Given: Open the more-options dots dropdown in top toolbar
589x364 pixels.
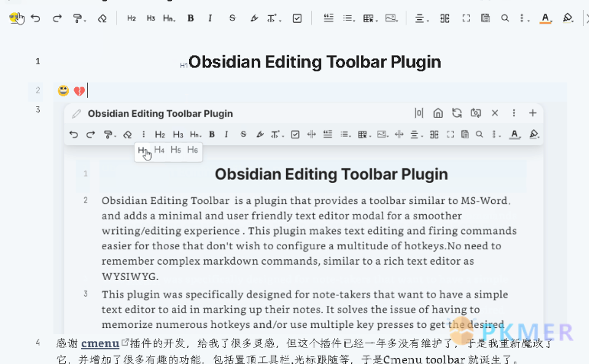Looking at the screenshot, I should 525,18.
